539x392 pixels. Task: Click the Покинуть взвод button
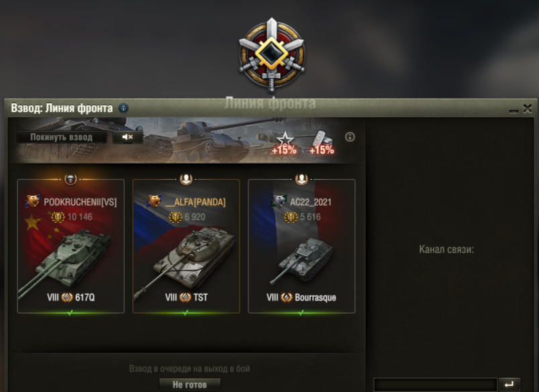pos(62,137)
